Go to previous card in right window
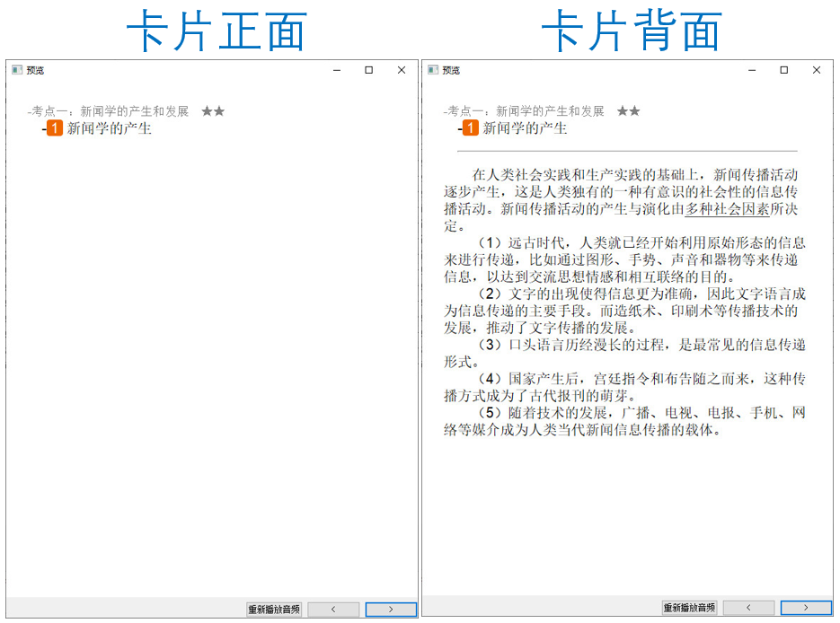Image resolution: width=840 pixels, height=623 pixels. click(x=748, y=608)
